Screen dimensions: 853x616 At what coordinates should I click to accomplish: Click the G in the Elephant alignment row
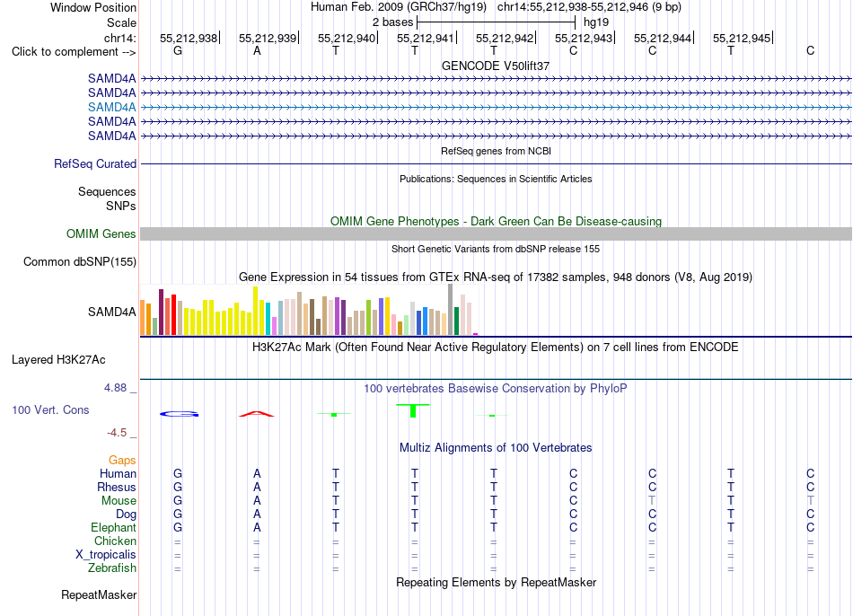click(x=178, y=528)
